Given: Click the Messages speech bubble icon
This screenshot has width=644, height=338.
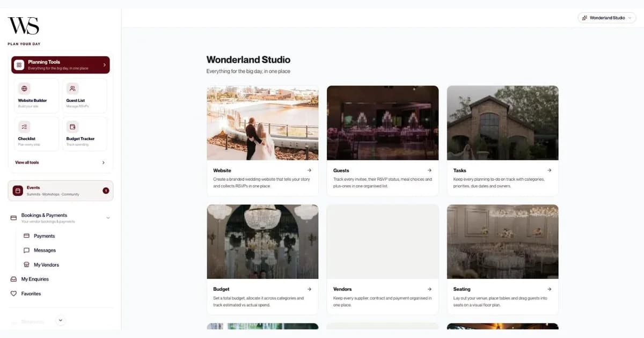Looking at the screenshot, I should point(27,251).
